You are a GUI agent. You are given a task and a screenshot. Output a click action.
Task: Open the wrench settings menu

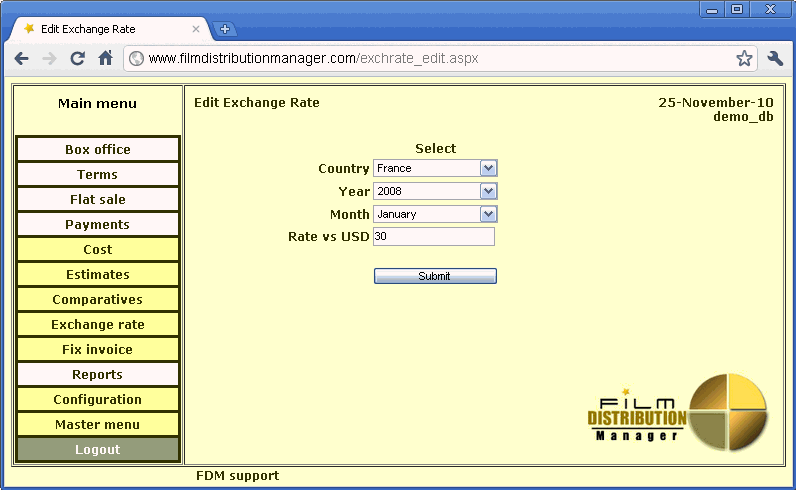775,59
